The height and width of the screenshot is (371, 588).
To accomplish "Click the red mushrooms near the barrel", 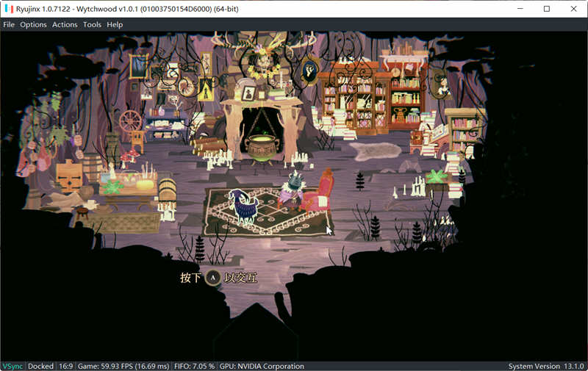I will (128, 156).
